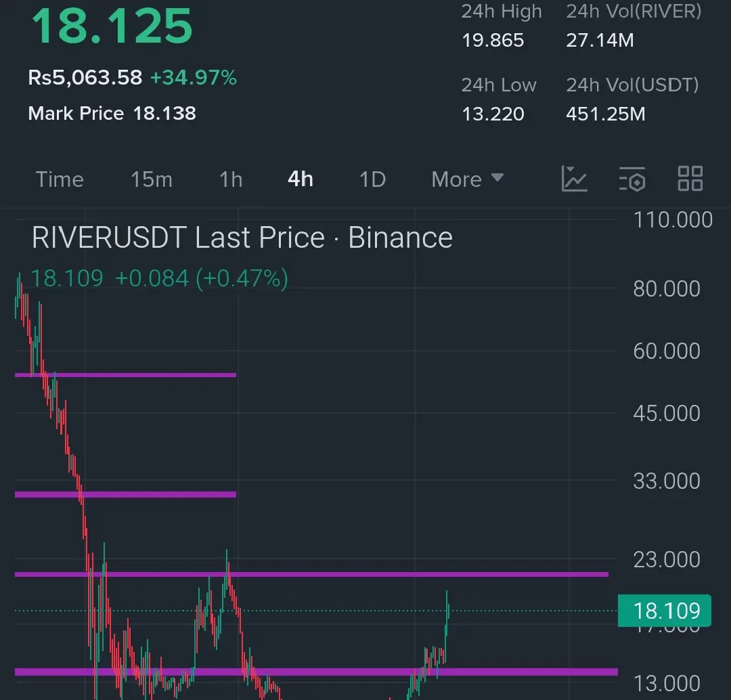Click the +34.97% change value
Screen dimensions: 731x700
coord(194,77)
